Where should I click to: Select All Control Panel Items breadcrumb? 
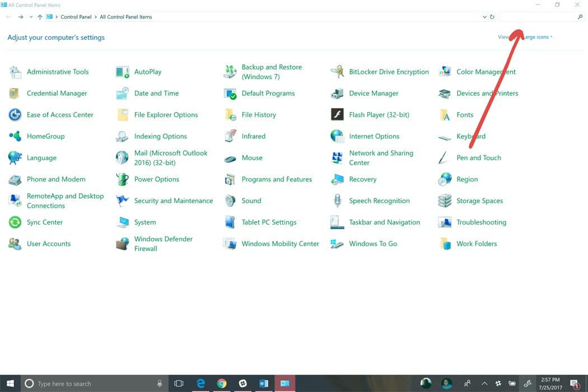125,17
